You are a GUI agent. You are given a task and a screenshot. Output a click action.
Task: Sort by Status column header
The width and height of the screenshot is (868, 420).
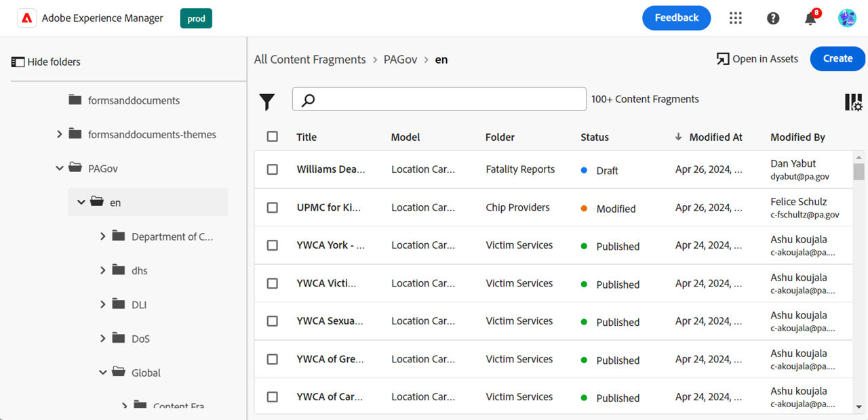tap(595, 137)
